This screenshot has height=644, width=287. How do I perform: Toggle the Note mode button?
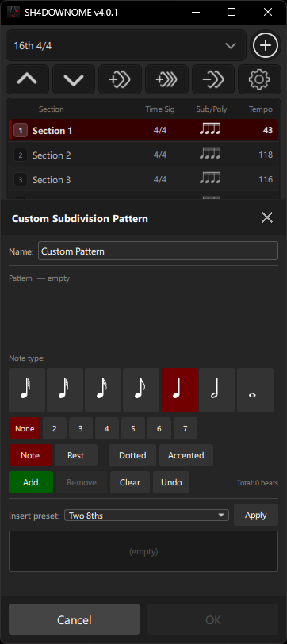coord(30,455)
